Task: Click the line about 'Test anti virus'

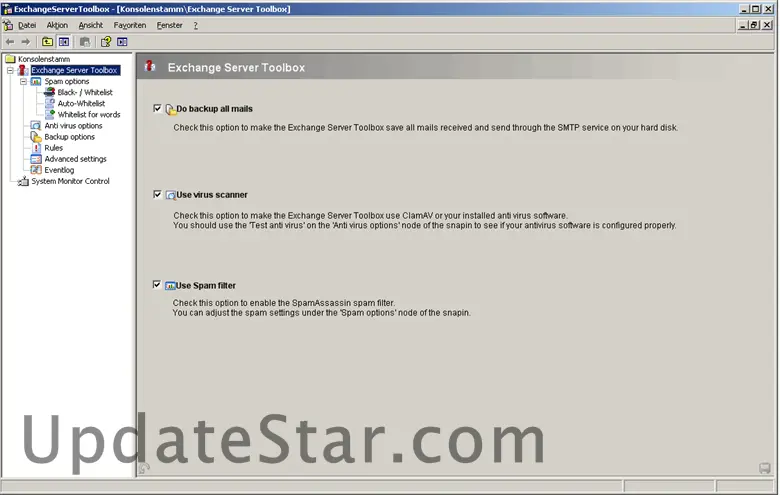Action: click(x=425, y=225)
